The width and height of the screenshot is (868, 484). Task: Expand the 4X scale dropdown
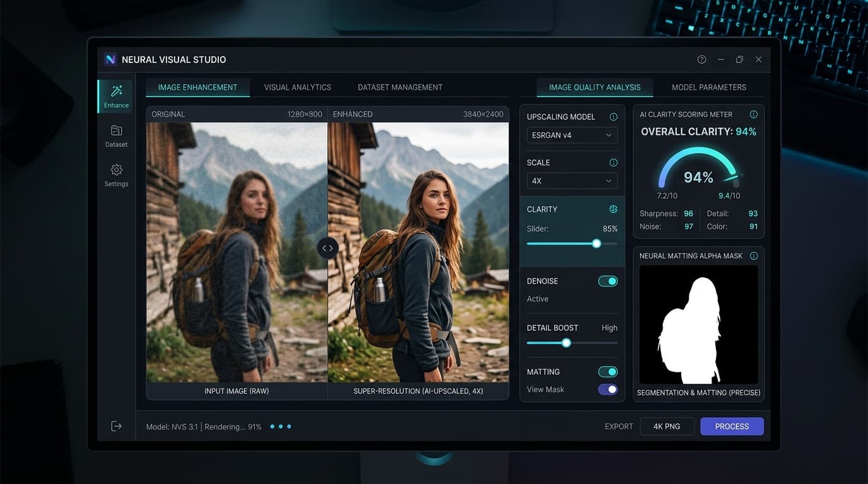click(x=572, y=181)
